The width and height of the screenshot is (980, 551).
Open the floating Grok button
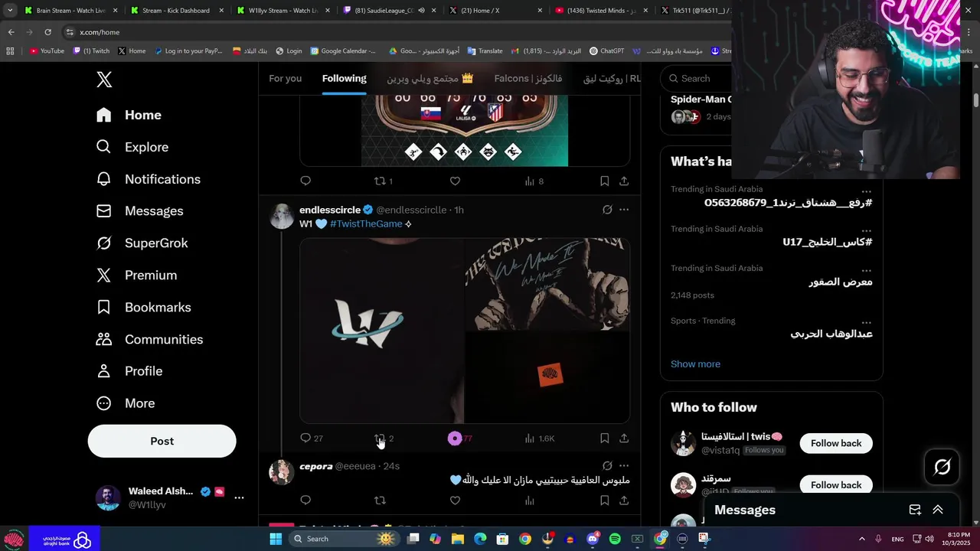tap(942, 467)
